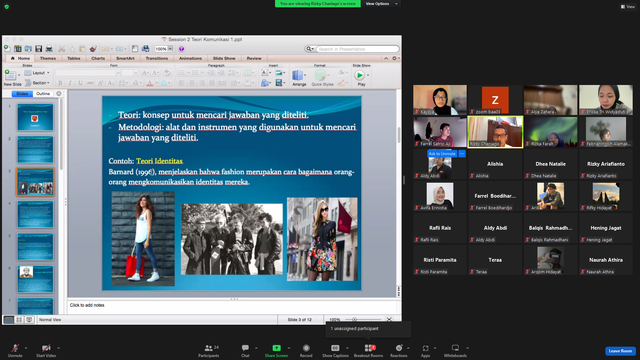Click the View button at top right
The image size is (640, 360).
point(628,7)
